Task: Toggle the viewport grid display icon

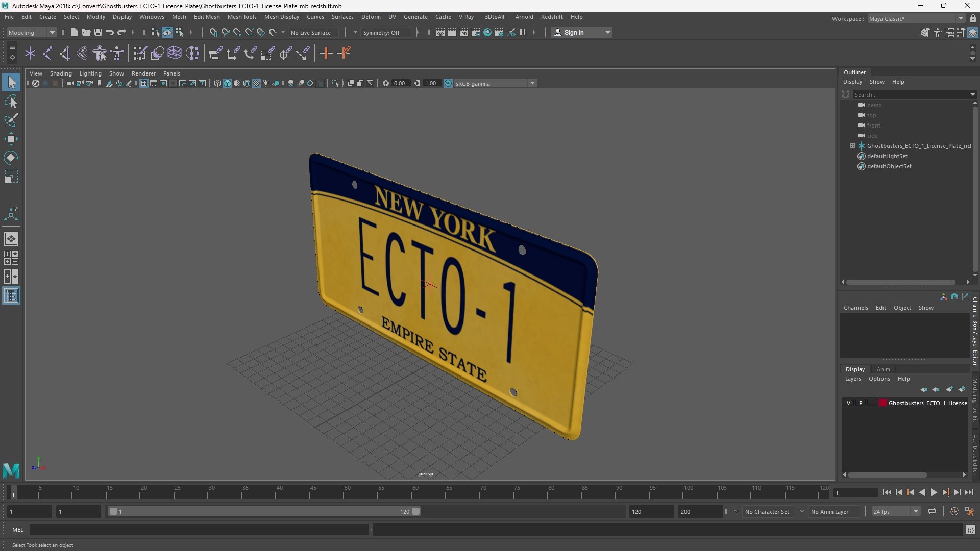Action: (x=144, y=83)
